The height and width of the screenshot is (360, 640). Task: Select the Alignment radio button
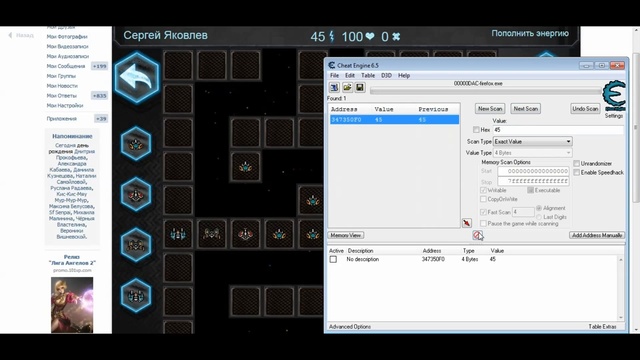pyautogui.click(x=539, y=208)
